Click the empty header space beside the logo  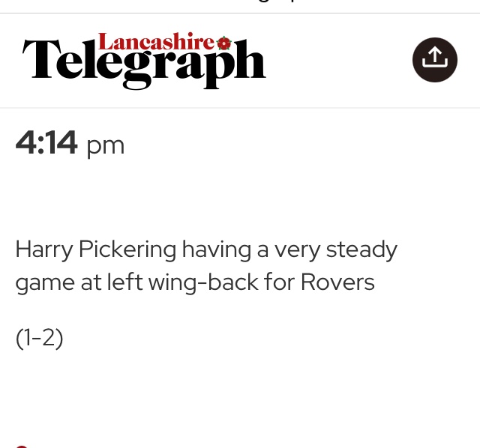337,60
